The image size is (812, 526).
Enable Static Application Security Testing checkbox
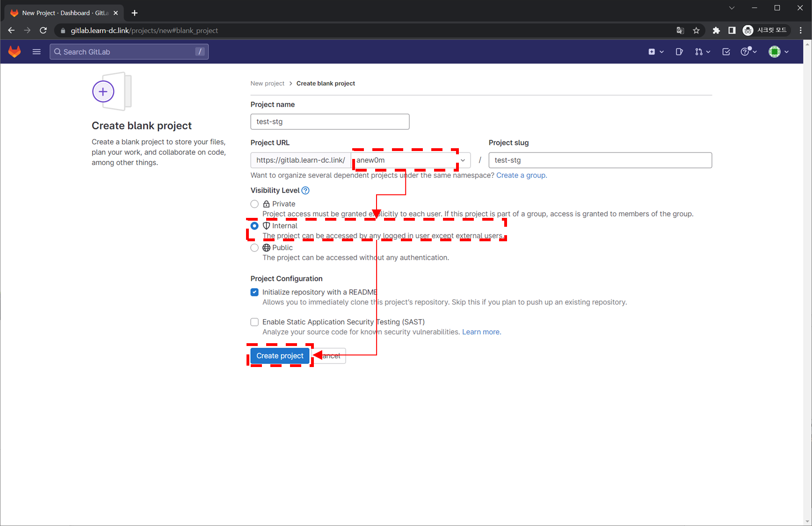coord(254,322)
